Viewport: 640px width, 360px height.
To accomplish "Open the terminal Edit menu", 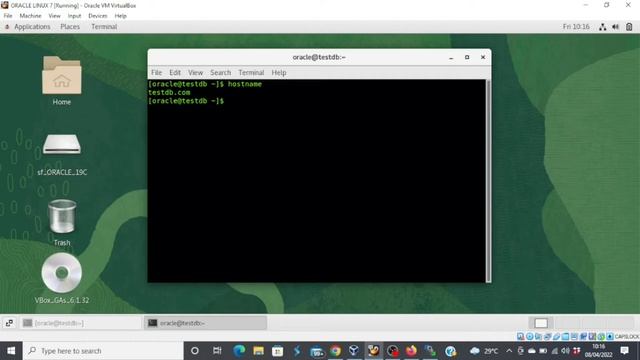I will click(175, 73).
